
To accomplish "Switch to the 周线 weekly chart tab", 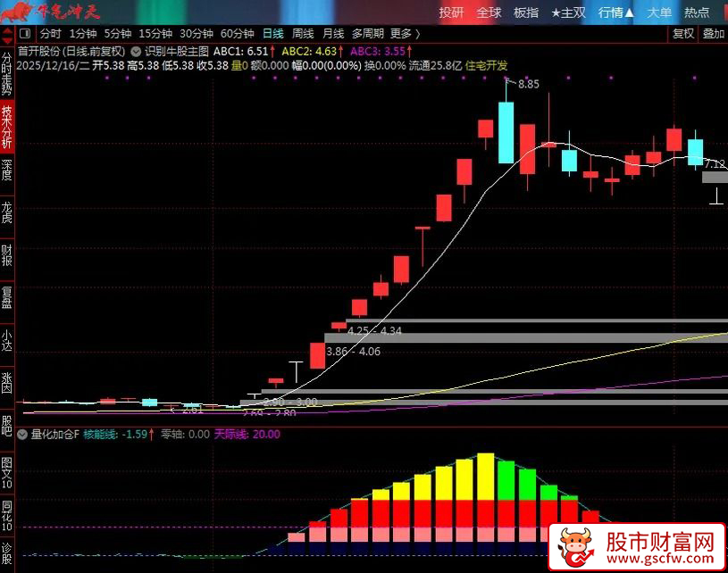I will 303,33.
